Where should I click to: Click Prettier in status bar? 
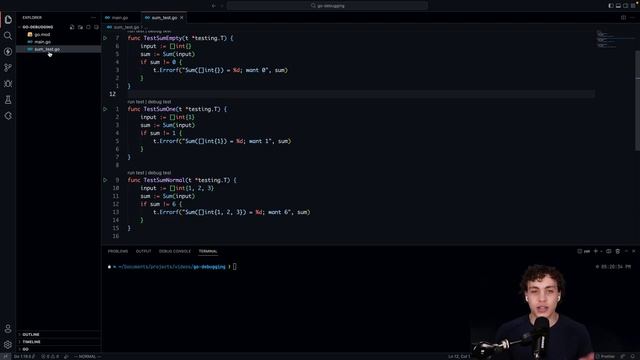605,356
